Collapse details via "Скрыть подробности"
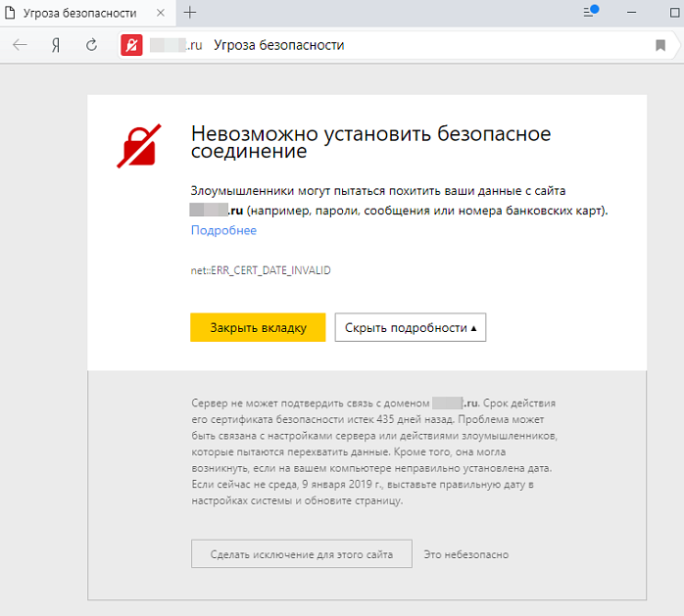Viewport: 684px width, 616px height. [x=411, y=328]
